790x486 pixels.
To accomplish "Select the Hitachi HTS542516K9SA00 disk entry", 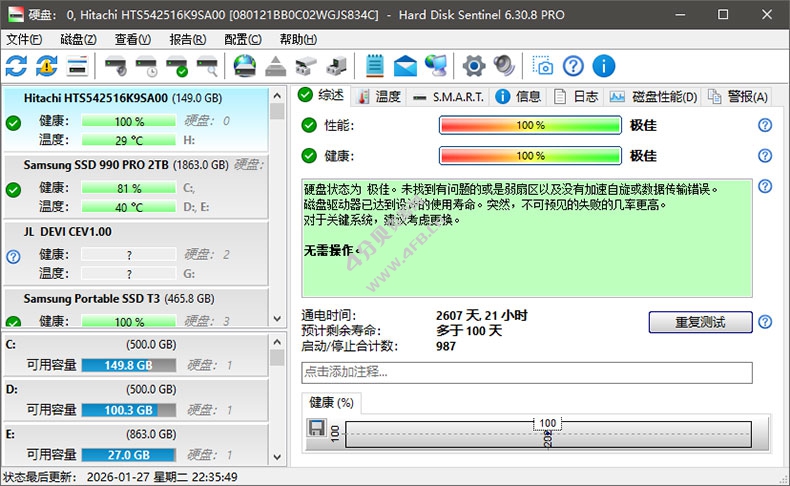I will (x=136, y=119).
